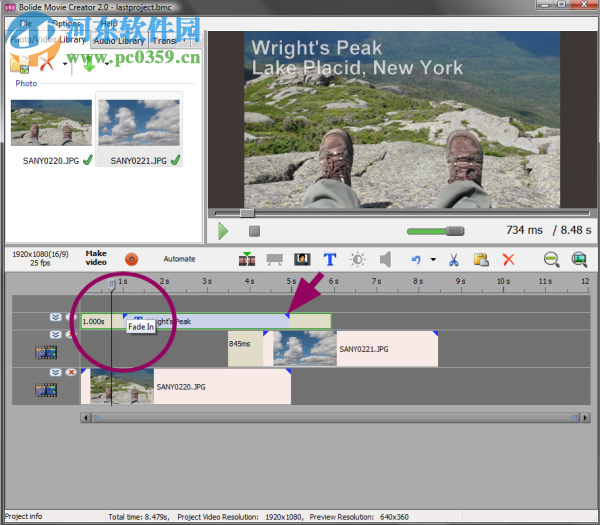Click the green Play button
Screen dimensions: 600x525
[223, 231]
